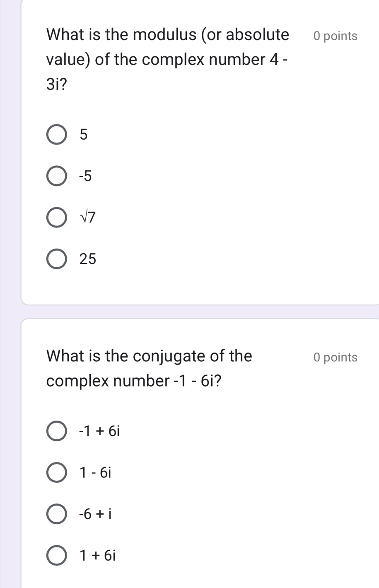This screenshot has height=588, width=379.
Task: Pick the 1 + 6i radio circle
Action: click(56, 555)
